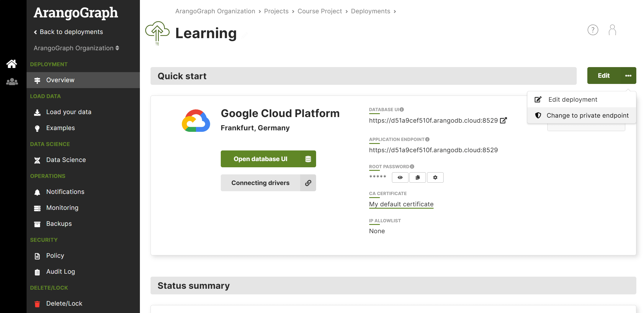Show info for Database UI label
This screenshot has height=313, width=644.
coord(402,109)
